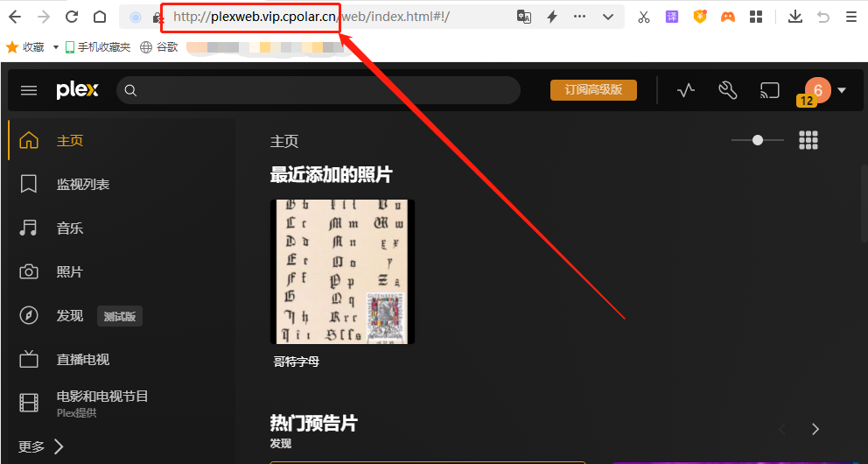Image resolution: width=868 pixels, height=464 pixels.
Task: Click the browser forward arrow
Action: [x=43, y=18]
